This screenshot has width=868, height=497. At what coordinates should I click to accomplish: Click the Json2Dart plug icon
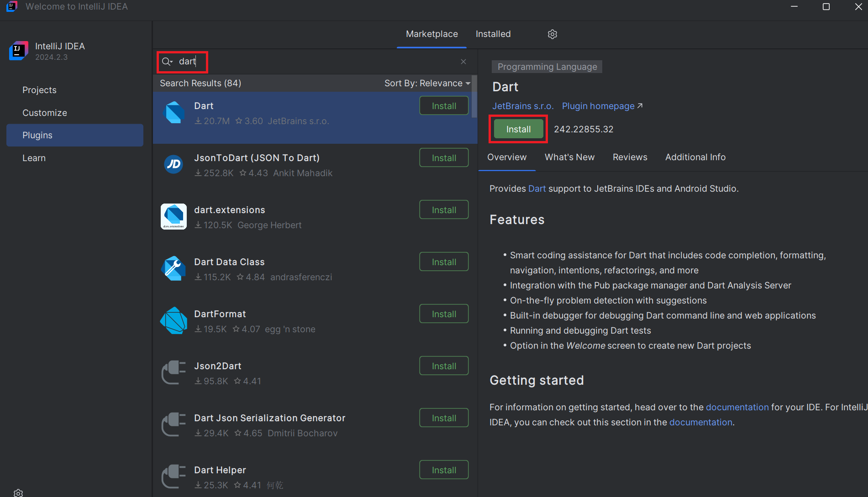click(174, 372)
